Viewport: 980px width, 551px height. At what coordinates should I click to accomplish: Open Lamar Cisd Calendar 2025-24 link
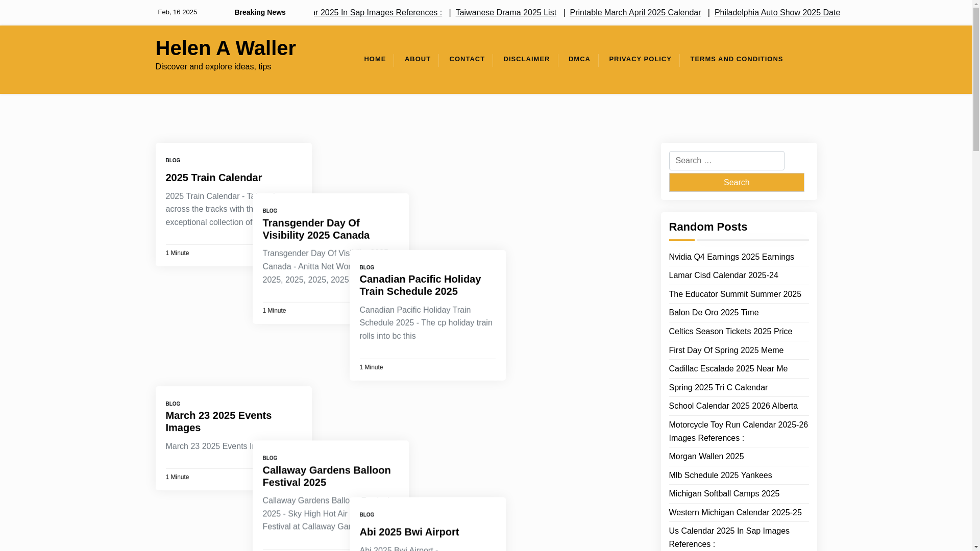coord(723,275)
